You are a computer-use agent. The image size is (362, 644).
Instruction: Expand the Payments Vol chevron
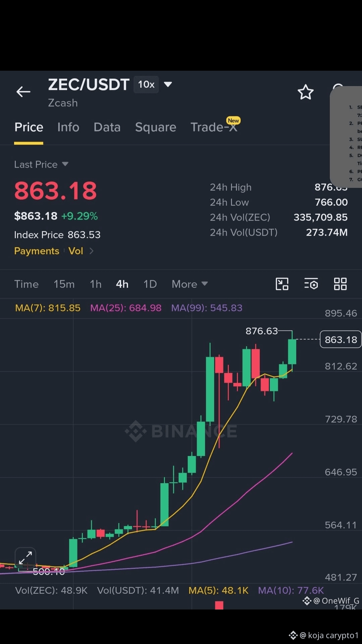click(91, 251)
